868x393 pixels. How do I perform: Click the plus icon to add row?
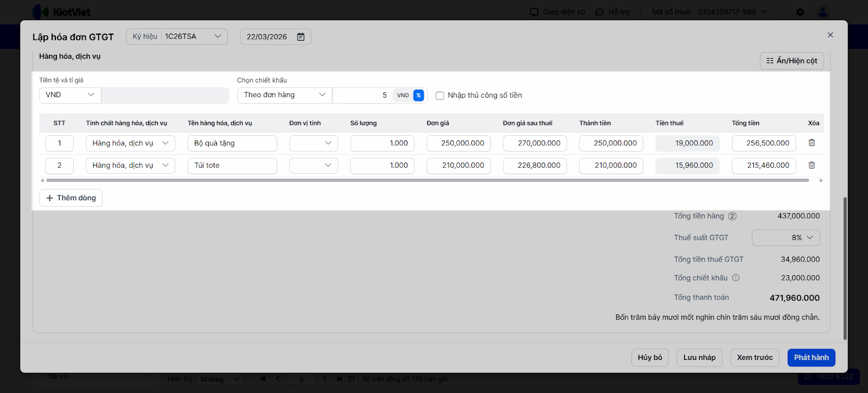50,198
